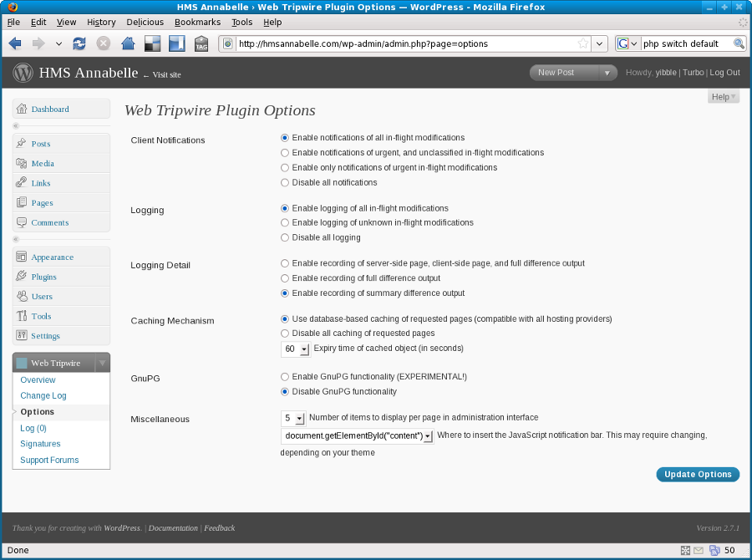Screen dimensions: 752x560
Task: Go to the browser Home icon
Action: (128, 43)
